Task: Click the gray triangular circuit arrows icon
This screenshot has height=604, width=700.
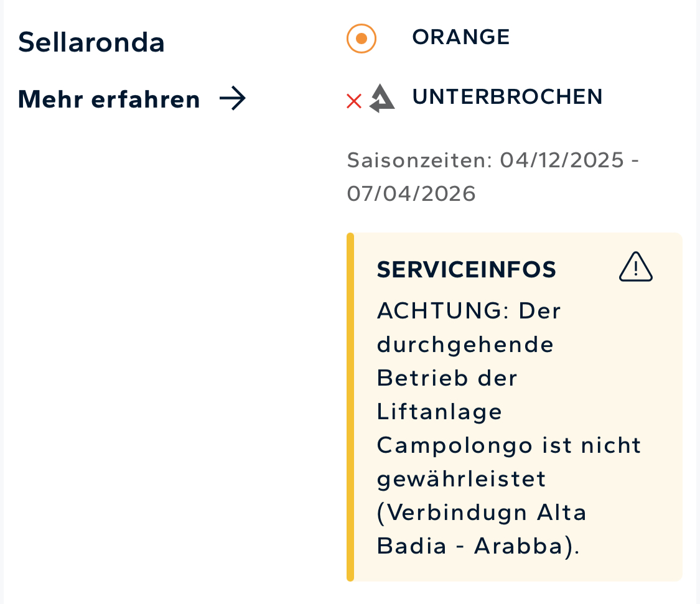Action: click(381, 98)
